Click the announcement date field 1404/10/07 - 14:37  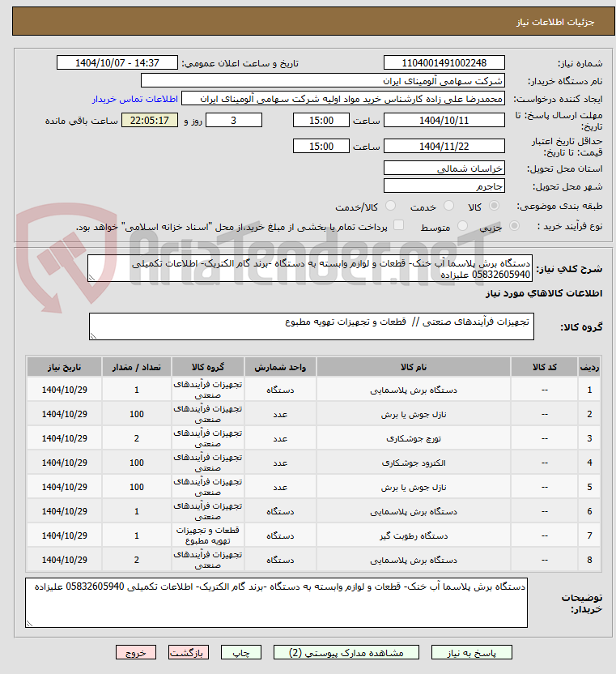point(117,62)
